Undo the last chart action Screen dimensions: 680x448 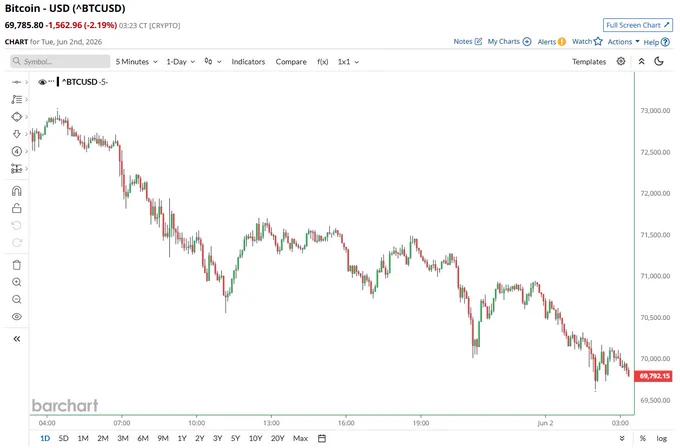tap(16, 226)
